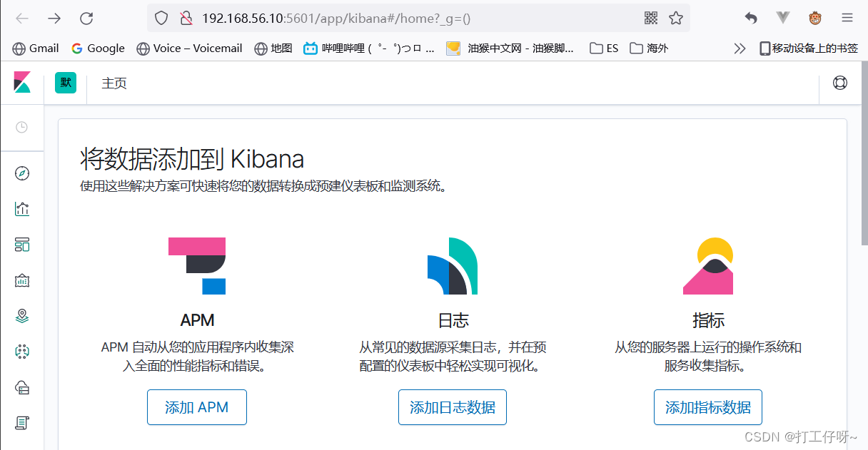
Task: Open recently viewed clock icon
Action: click(22, 127)
